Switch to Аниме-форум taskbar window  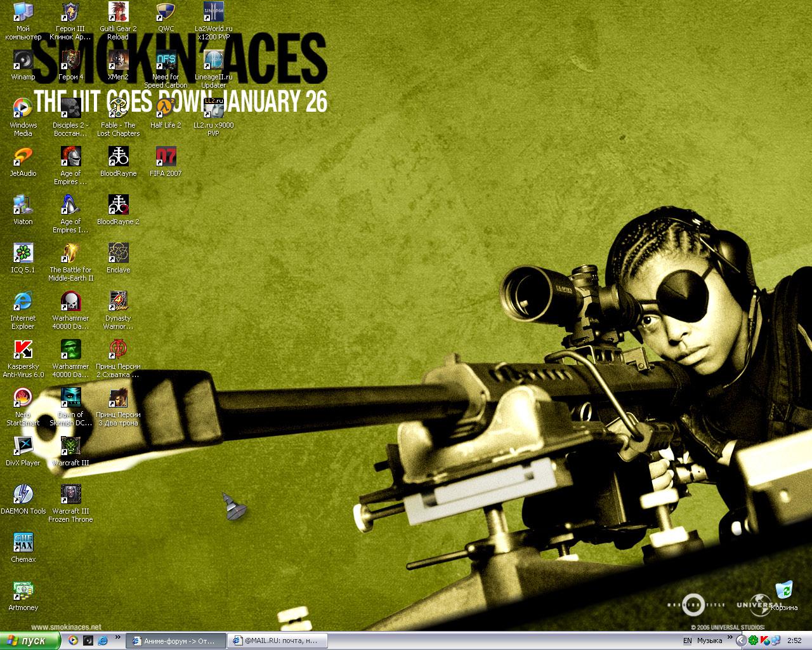tap(176, 641)
